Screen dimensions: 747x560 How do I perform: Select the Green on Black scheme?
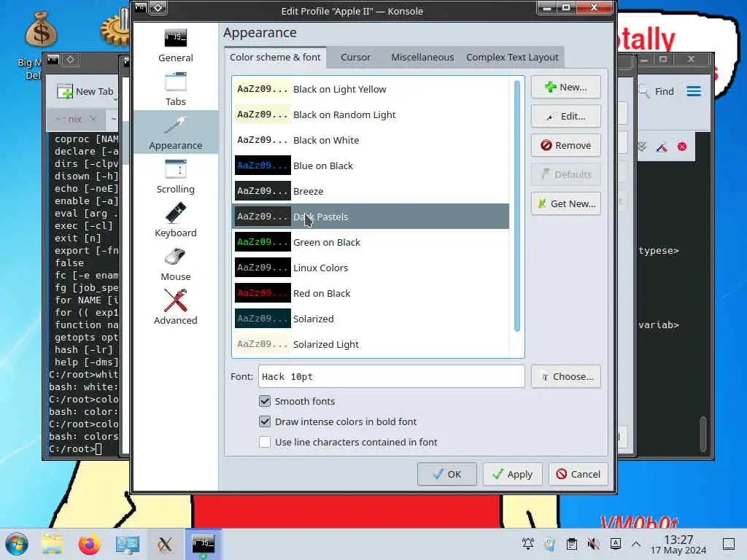371,242
